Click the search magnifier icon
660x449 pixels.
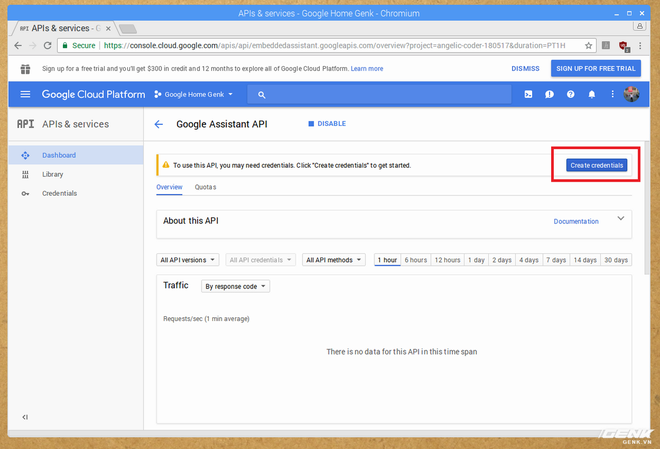(x=261, y=95)
